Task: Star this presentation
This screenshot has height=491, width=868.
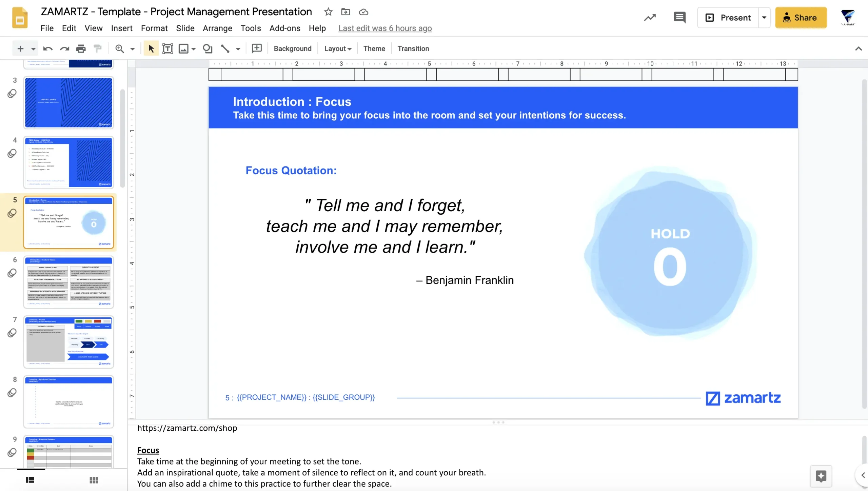Action: [x=328, y=12]
